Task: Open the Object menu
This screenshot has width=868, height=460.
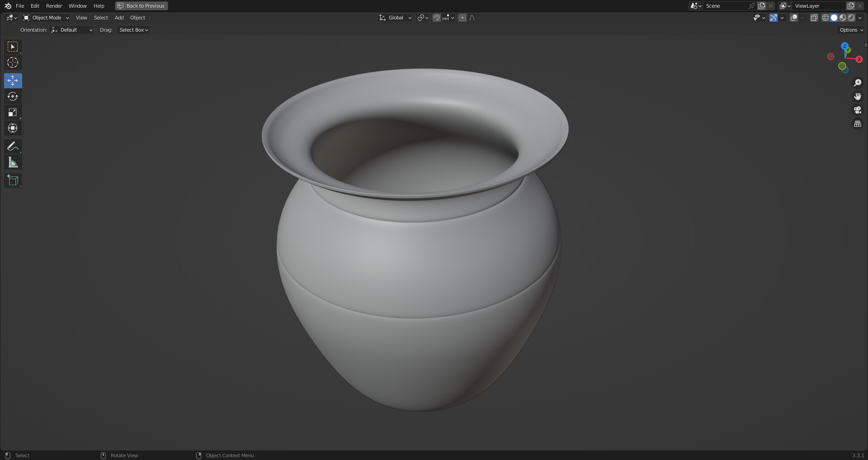Action: pyautogui.click(x=137, y=18)
